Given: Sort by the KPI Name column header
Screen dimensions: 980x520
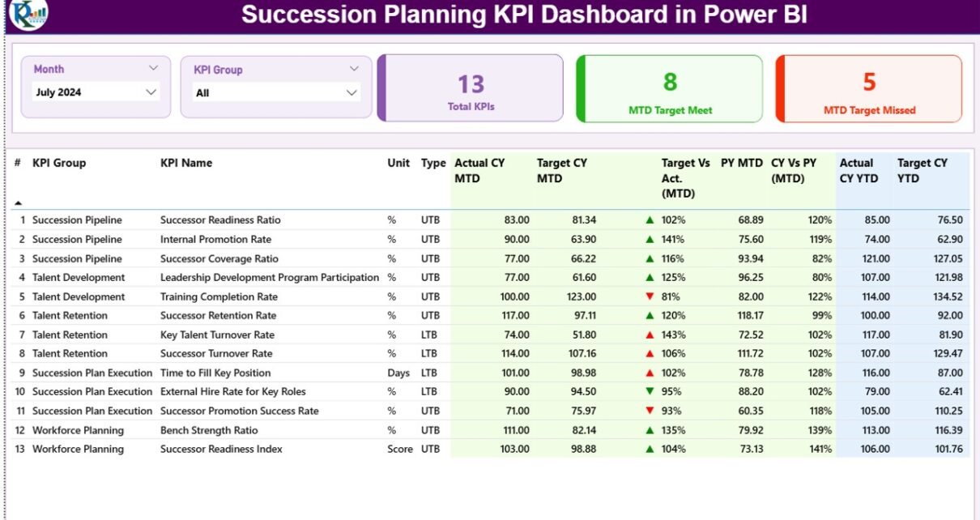Looking at the screenshot, I should click(186, 163).
